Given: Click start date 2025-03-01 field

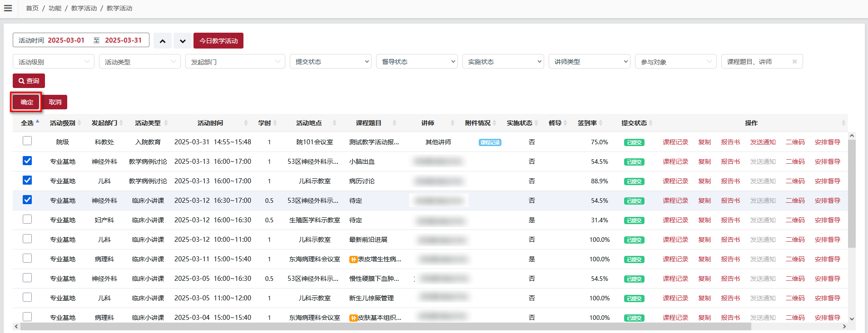Looking at the screenshot, I should coord(66,40).
